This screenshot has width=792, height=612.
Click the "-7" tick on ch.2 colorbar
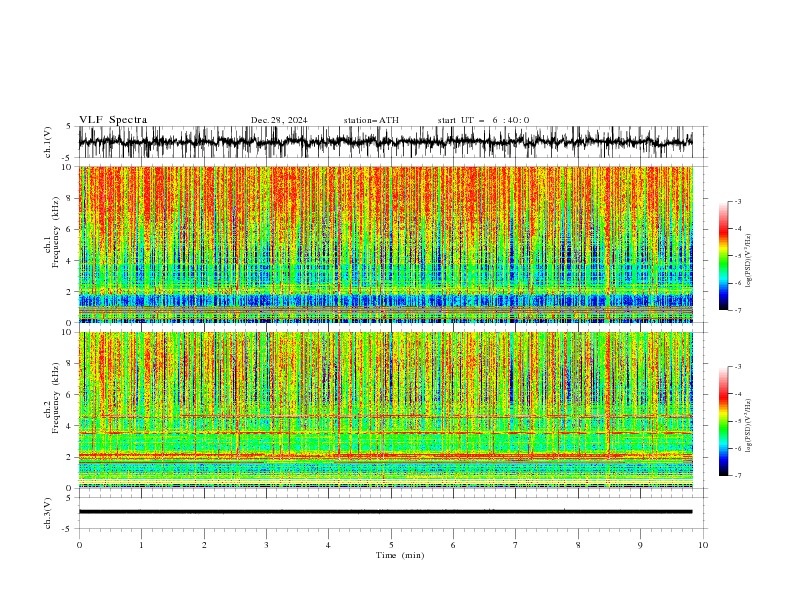click(737, 476)
